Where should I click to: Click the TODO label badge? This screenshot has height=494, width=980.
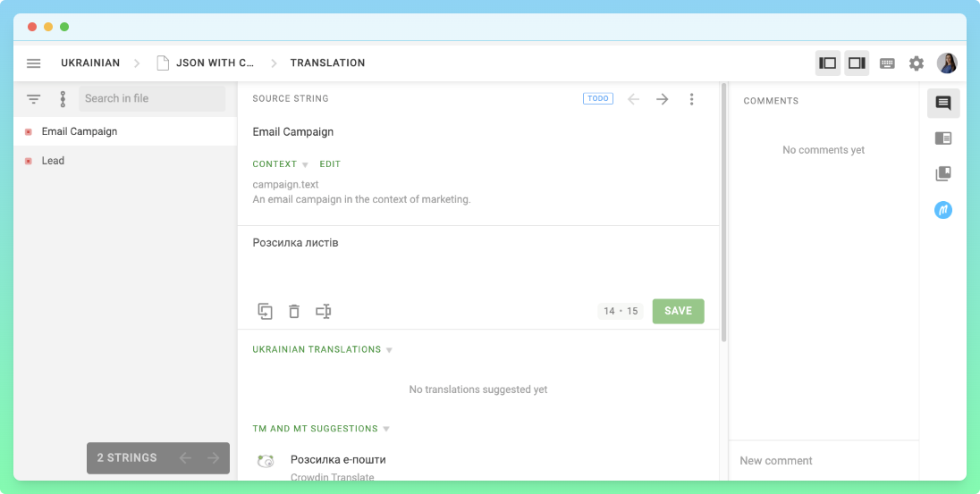coord(598,98)
